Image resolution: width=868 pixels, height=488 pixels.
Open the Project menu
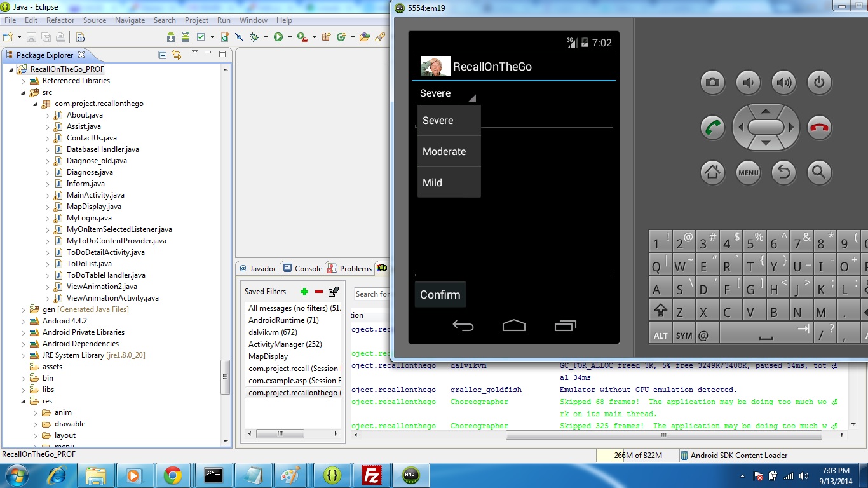tap(196, 20)
